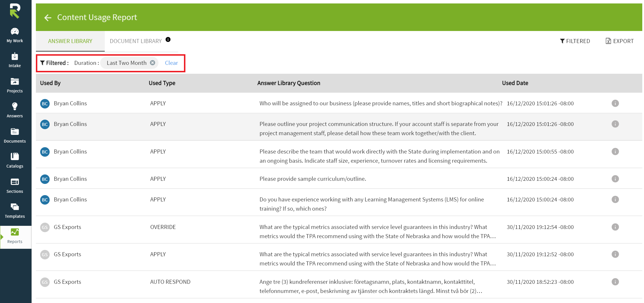Click info icon next to Document Library

point(168,40)
